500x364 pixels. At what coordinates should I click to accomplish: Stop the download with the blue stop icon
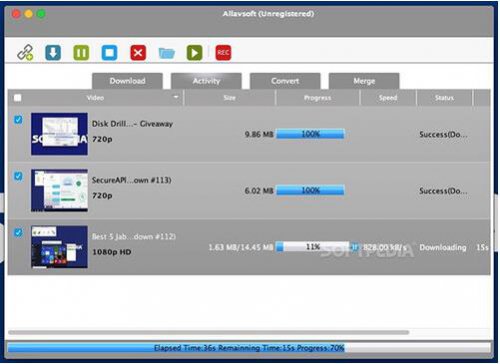[110, 53]
